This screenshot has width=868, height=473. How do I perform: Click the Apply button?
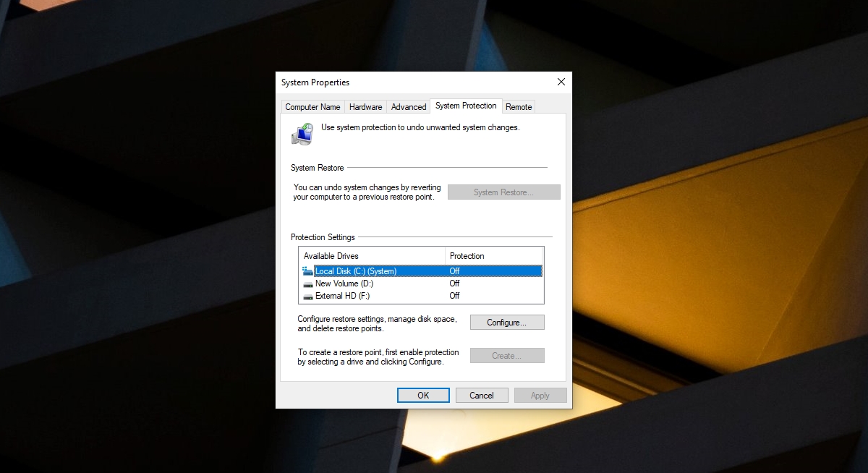(540, 395)
